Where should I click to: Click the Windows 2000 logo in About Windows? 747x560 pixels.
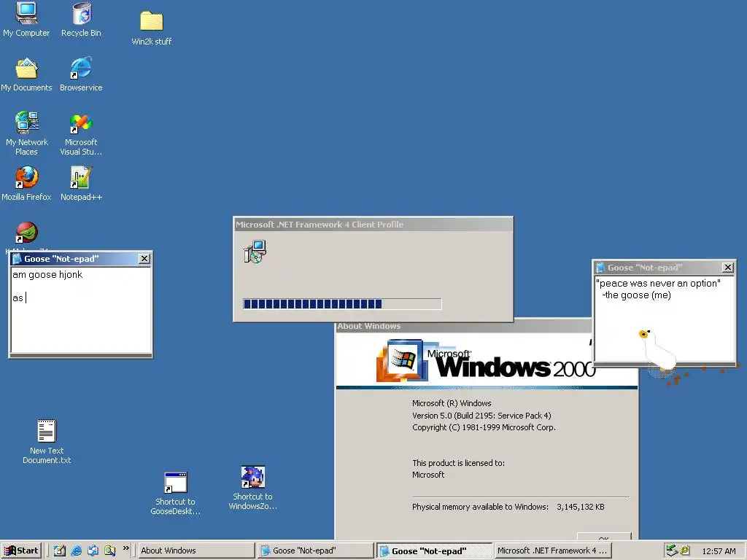pos(485,360)
